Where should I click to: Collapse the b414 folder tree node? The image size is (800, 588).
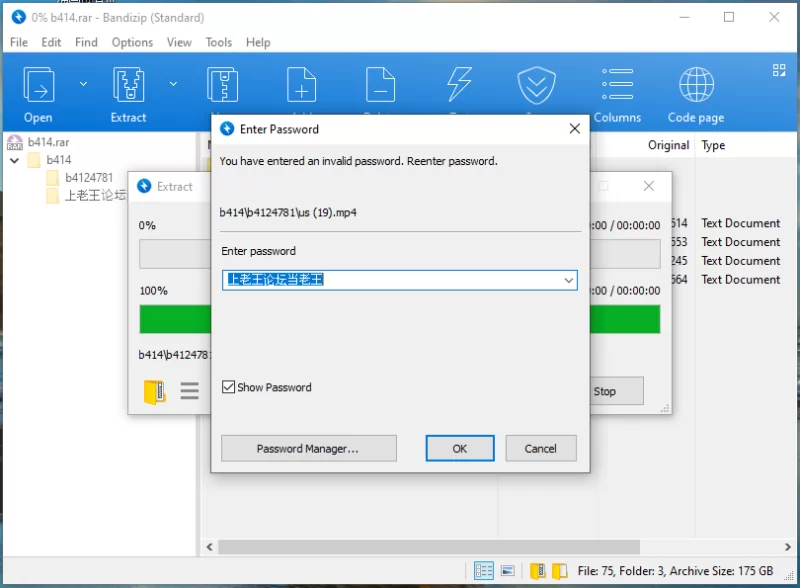(15, 160)
